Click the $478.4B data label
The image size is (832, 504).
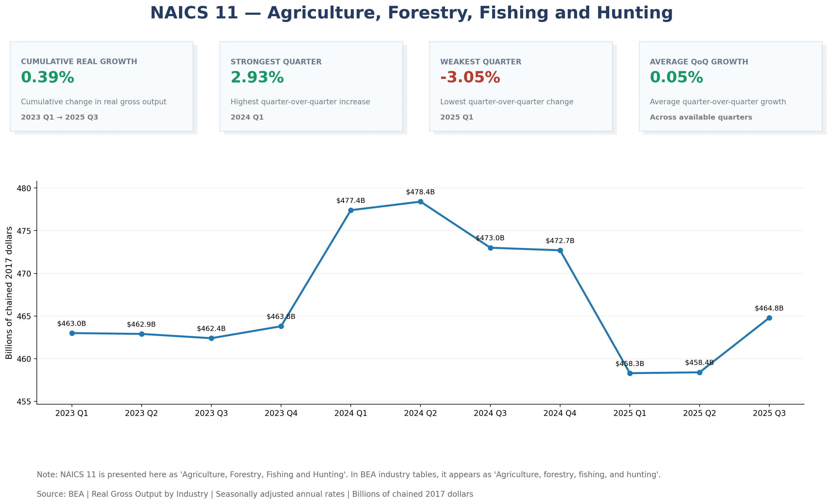pyautogui.click(x=420, y=192)
